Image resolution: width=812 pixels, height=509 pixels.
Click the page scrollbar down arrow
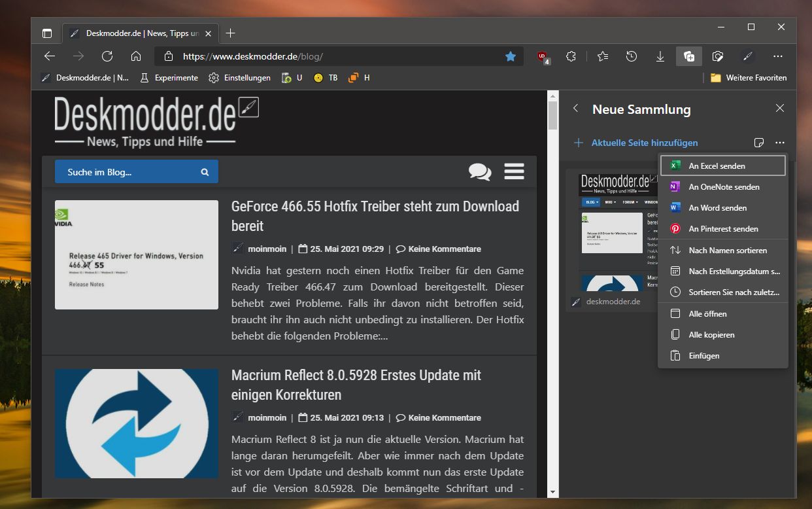click(x=552, y=492)
